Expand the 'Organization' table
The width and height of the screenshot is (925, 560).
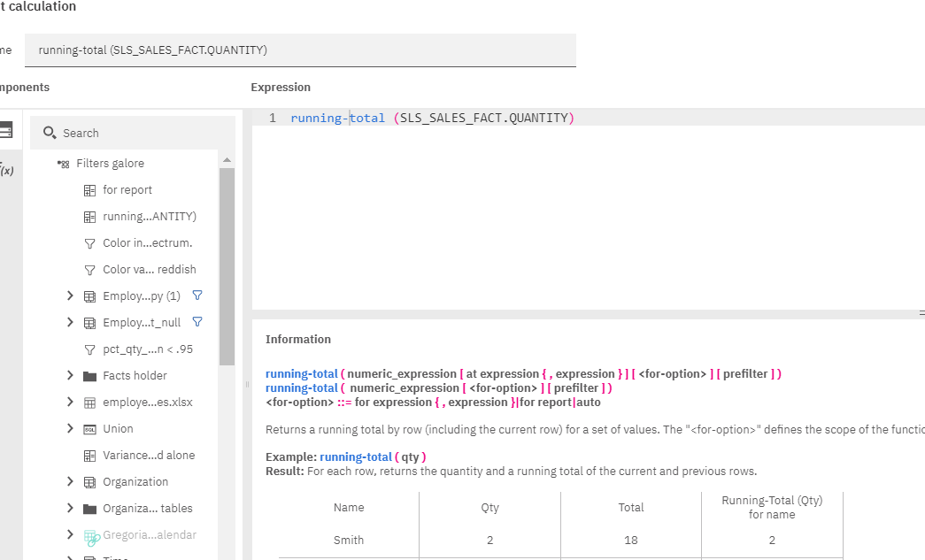point(70,481)
